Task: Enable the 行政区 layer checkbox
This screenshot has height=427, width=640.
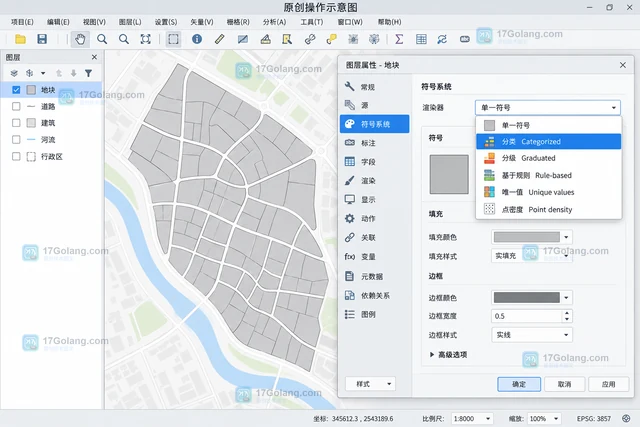Action: [16, 156]
